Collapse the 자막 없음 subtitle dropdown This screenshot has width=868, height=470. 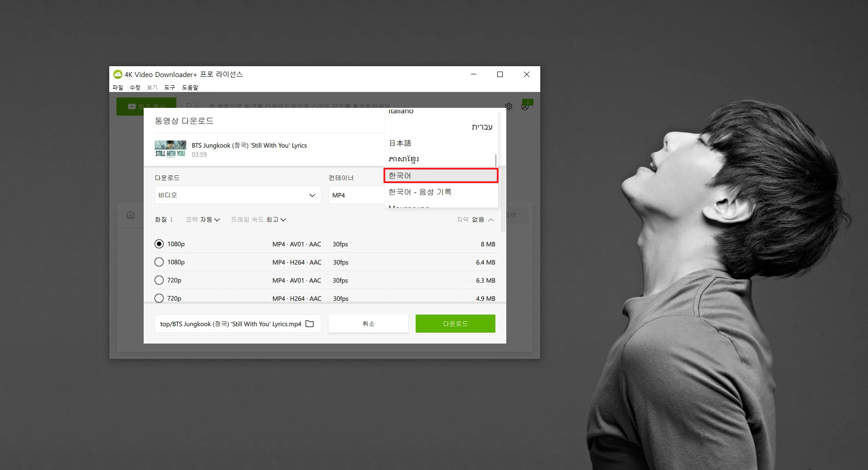point(475,219)
